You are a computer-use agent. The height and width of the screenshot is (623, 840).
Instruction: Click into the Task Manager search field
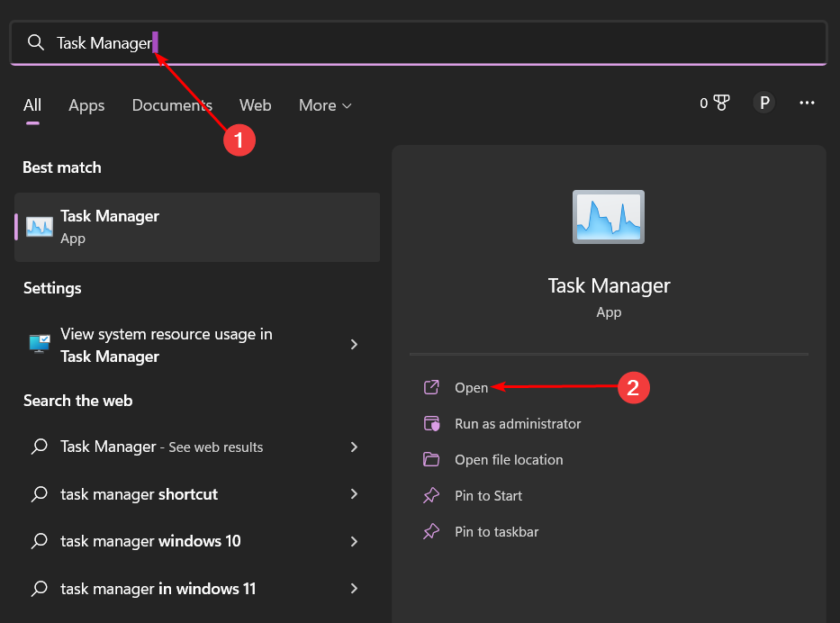[x=419, y=43]
